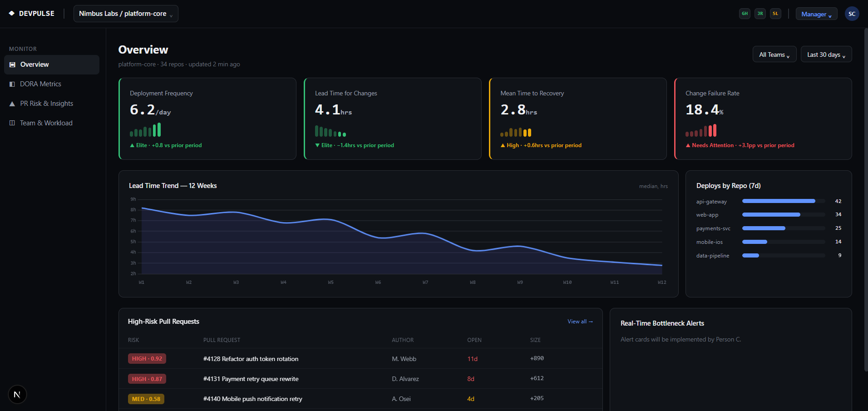Open PR #4131 Payment retry queue rewrite
Viewport: 868px width, 411px height.
click(x=251, y=379)
